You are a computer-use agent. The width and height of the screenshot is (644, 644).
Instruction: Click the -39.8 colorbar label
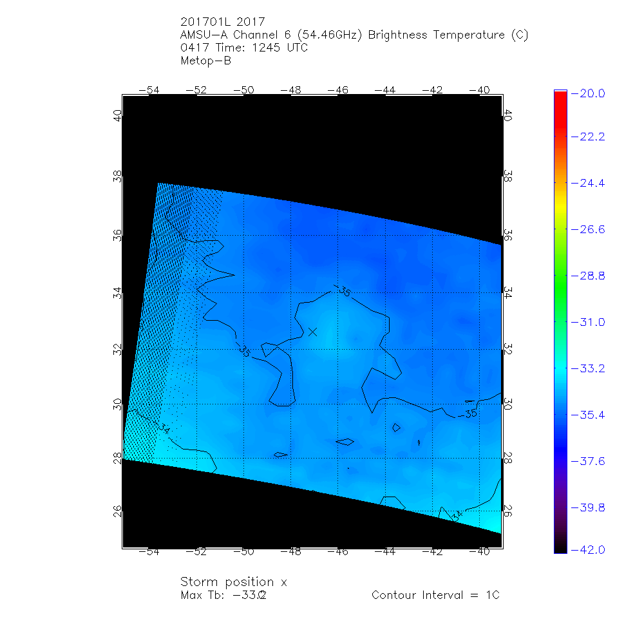pos(588,508)
